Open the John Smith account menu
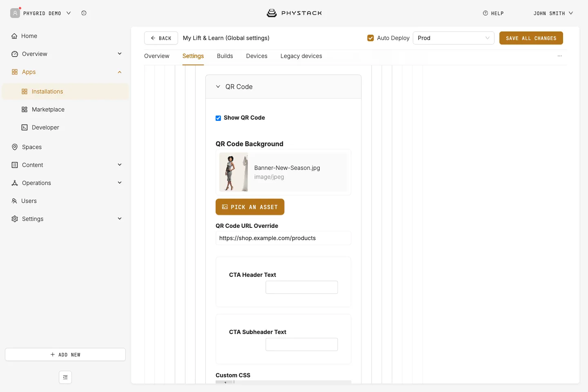588x392 pixels. tap(553, 13)
